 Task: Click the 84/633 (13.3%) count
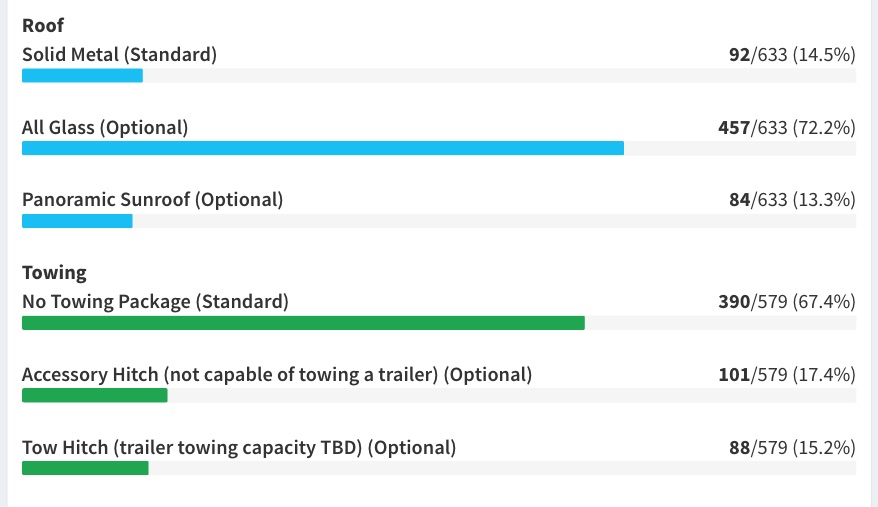coord(792,200)
